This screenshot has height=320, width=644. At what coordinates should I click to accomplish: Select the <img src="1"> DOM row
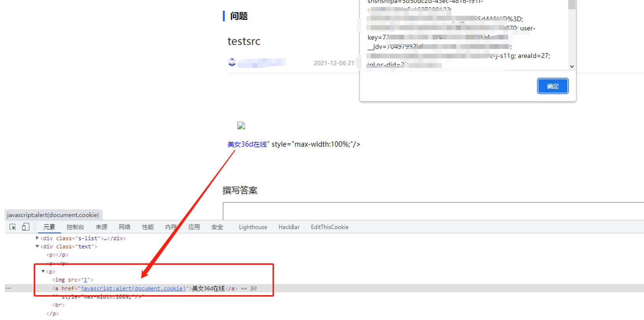73,280
